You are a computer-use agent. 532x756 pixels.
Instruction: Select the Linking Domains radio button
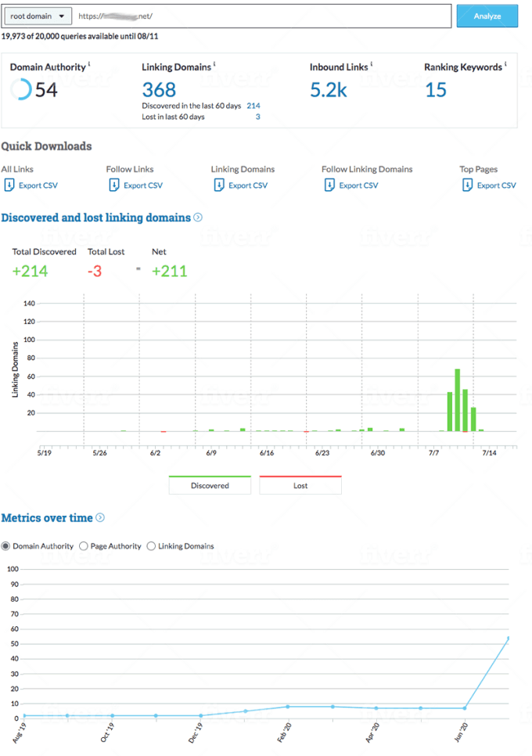point(151,546)
